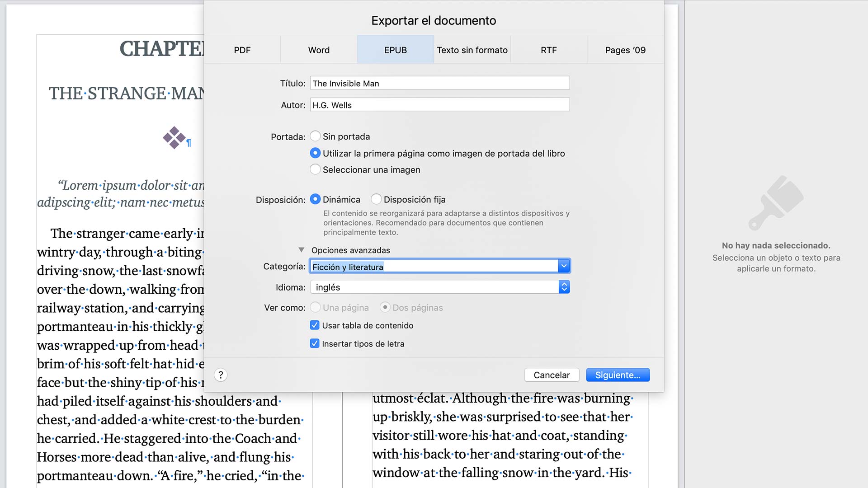Open the Idioma language dropdown
Viewport: 868px width, 488px height.
[x=564, y=287]
